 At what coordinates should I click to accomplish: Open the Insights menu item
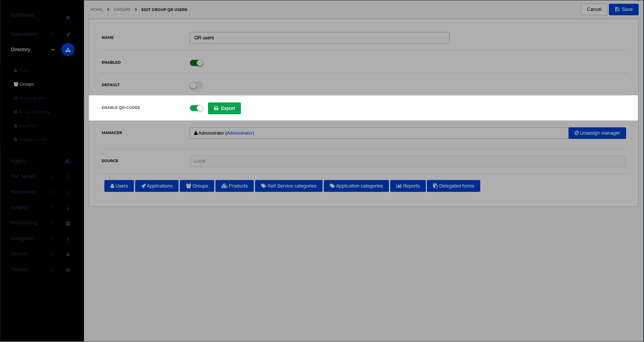coord(19,208)
